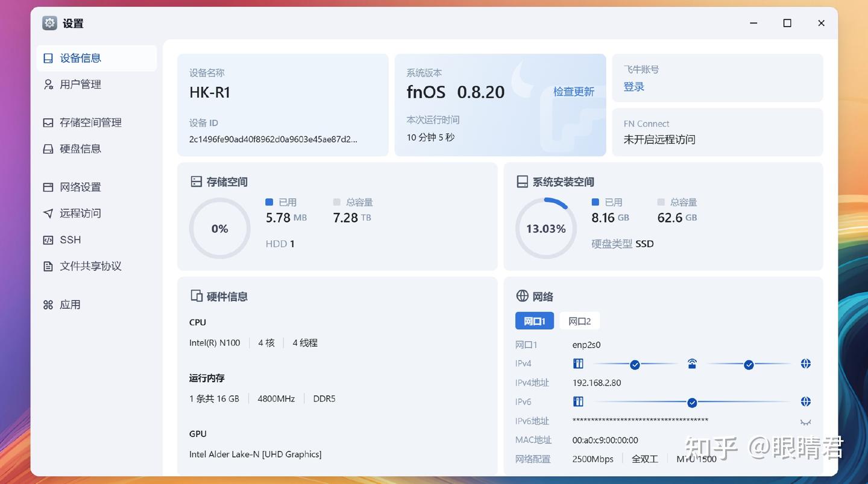Click the 应用 apps icon in sidebar
The image size is (868, 484).
point(48,304)
